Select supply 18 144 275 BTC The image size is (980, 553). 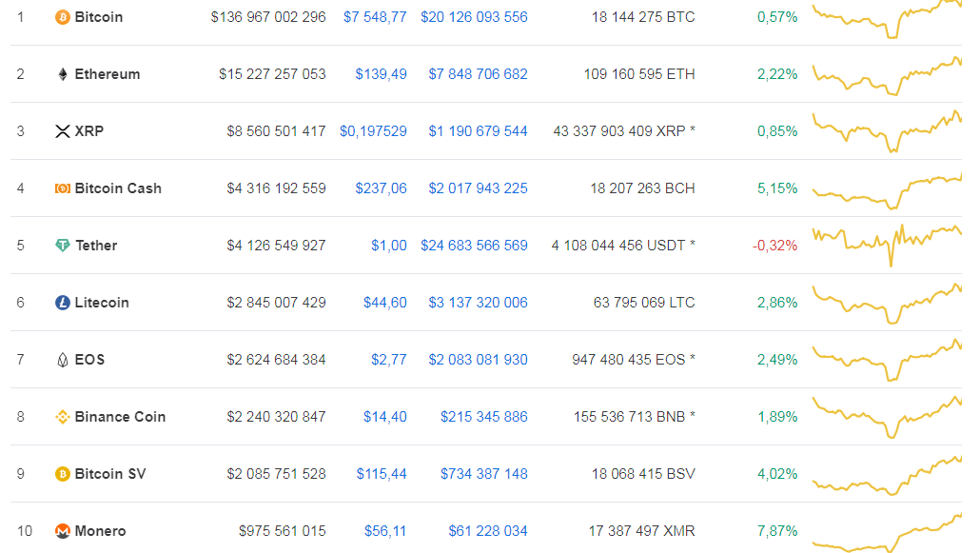643,17
